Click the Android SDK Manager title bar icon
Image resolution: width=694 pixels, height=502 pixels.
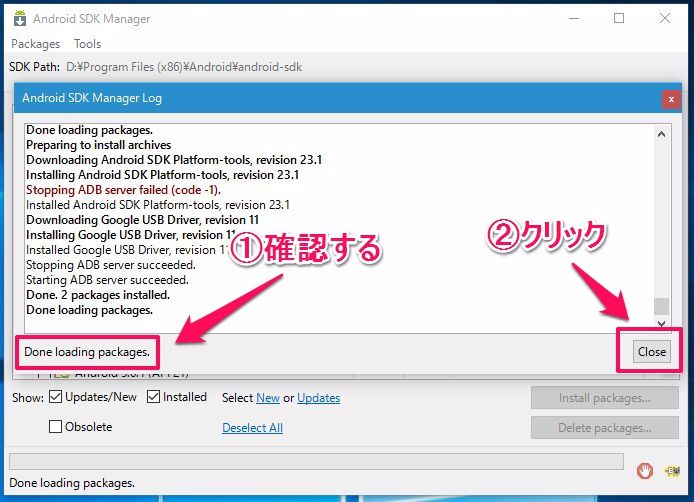pos(19,19)
